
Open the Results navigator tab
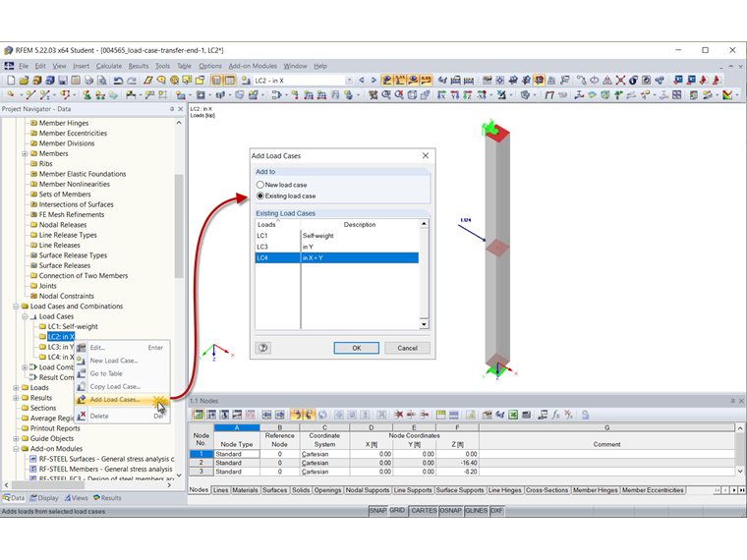point(107,498)
